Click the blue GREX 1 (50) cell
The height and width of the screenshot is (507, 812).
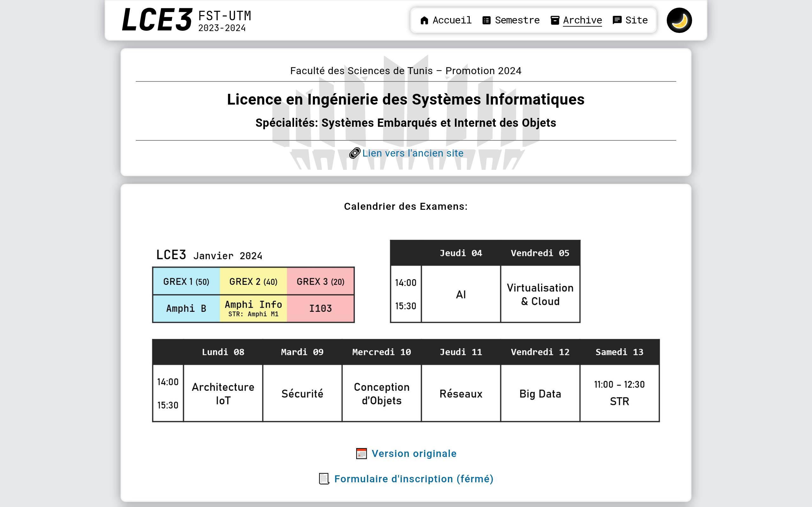[x=187, y=281]
